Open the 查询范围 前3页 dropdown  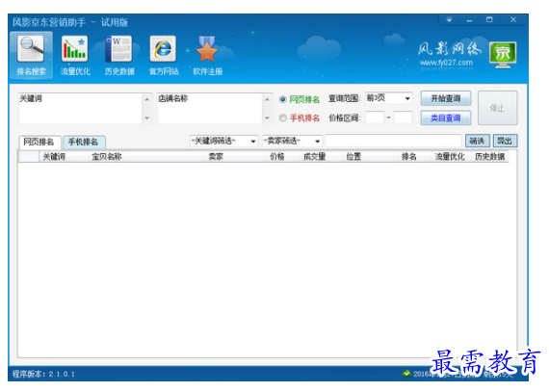(x=389, y=98)
